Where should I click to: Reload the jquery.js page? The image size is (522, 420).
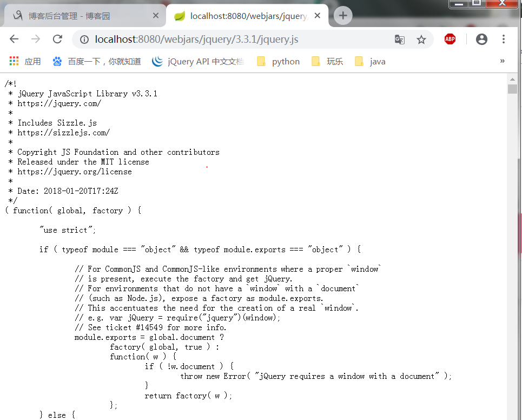click(57, 40)
